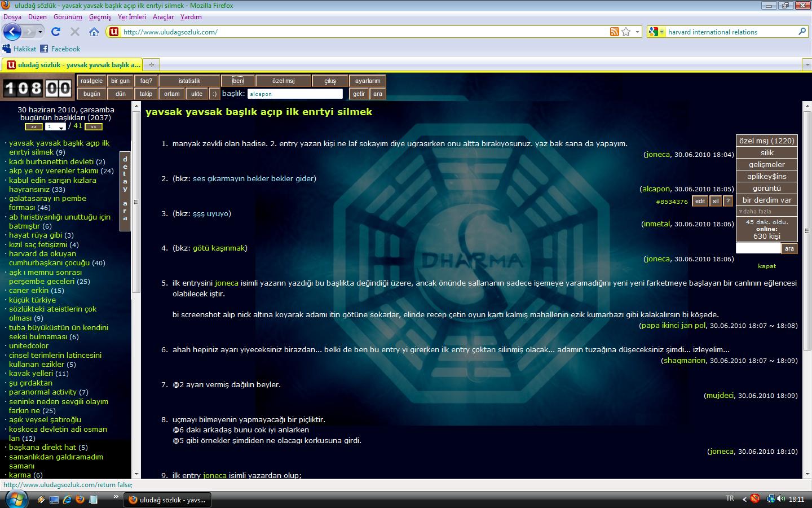Click the getir button
Viewport: 812px width, 508px height.
tap(359, 94)
